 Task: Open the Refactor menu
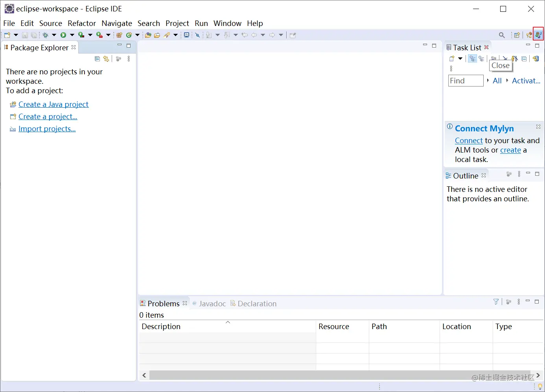82,23
